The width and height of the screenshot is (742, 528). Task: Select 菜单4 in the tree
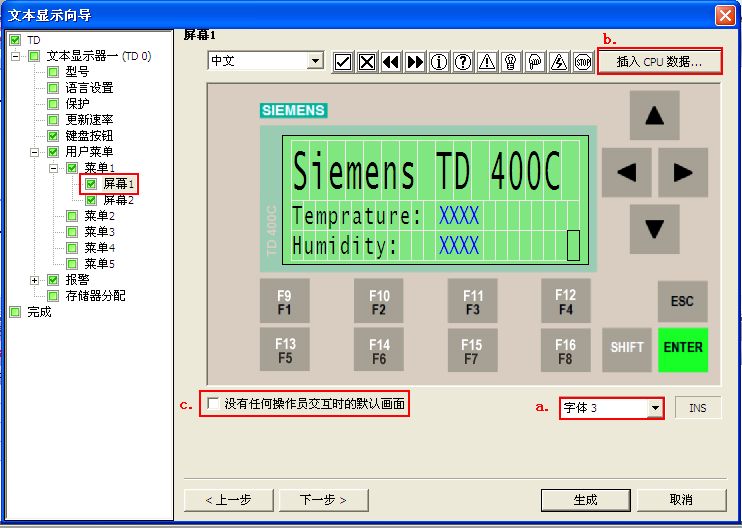(100, 248)
